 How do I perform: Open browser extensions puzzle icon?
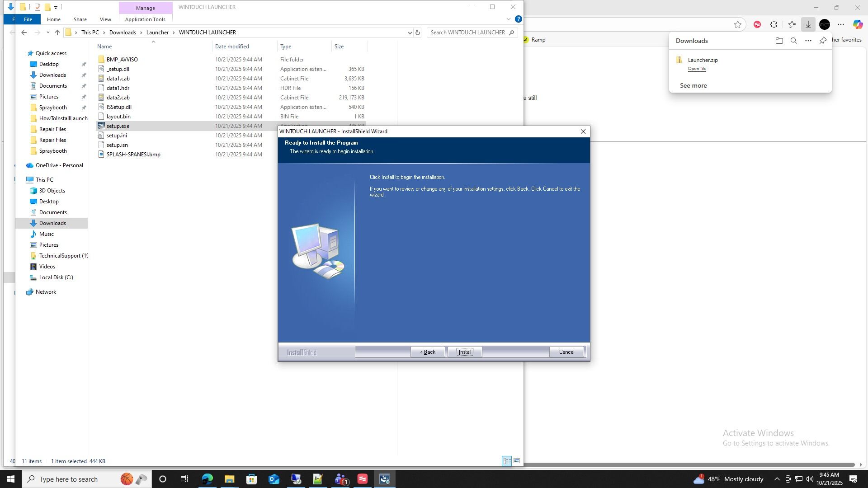coord(774,24)
